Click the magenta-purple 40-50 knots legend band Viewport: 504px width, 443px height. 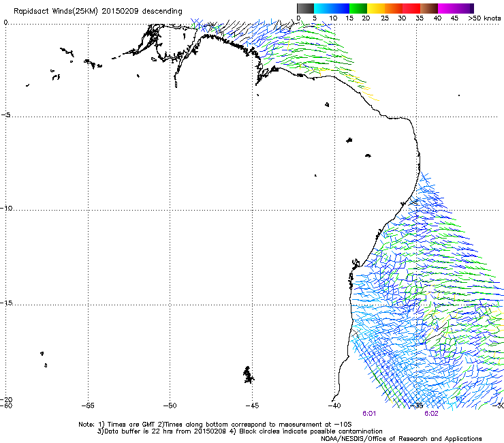456,8
